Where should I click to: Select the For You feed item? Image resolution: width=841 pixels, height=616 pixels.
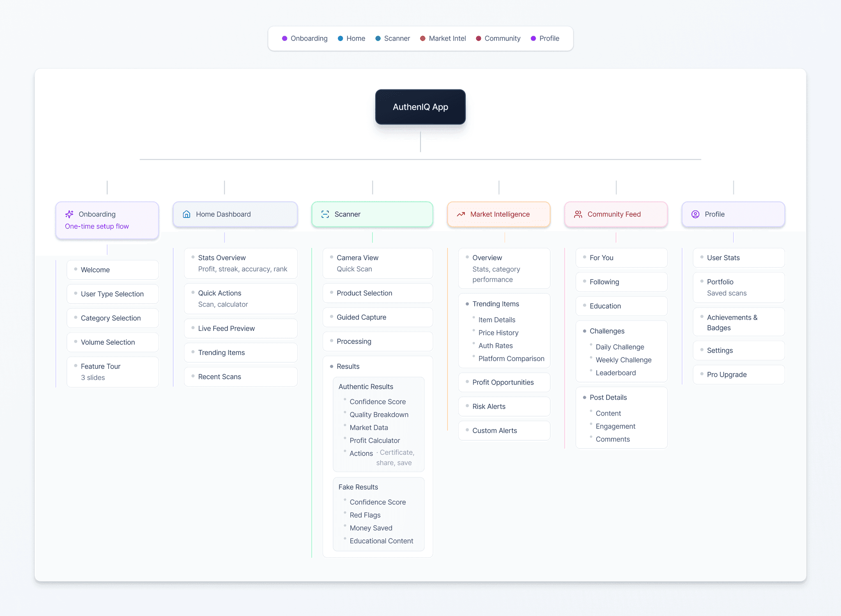622,258
